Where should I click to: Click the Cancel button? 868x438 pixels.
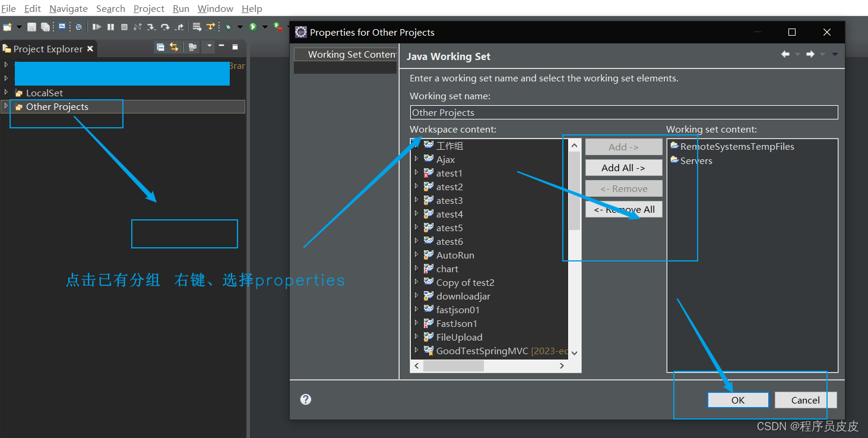[806, 400]
